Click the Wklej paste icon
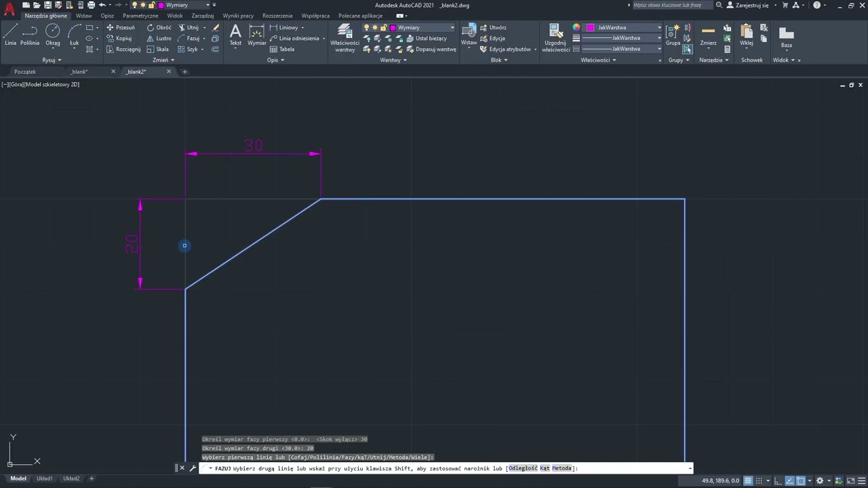The height and width of the screenshot is (488, 868). 747,35
